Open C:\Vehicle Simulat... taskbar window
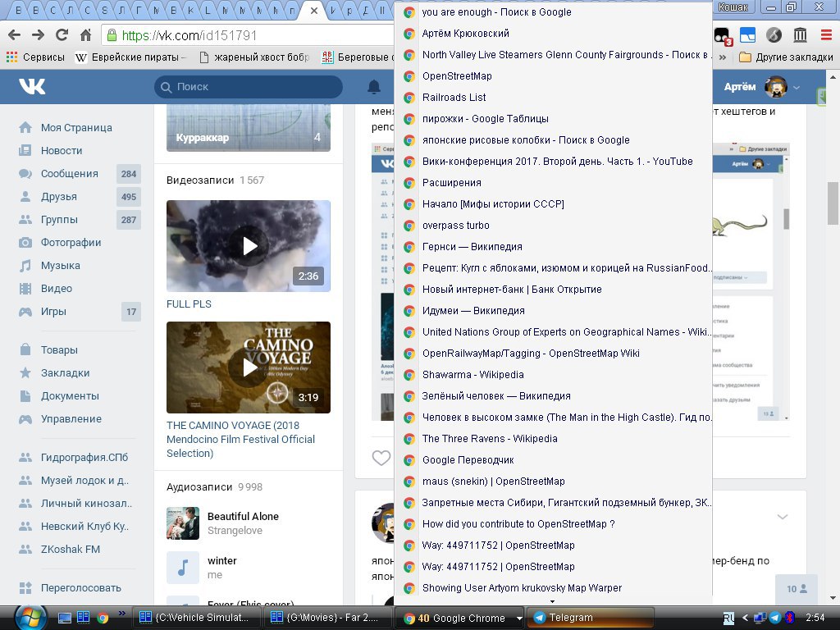Screen dimensions: 840x630 click(197, 618)
